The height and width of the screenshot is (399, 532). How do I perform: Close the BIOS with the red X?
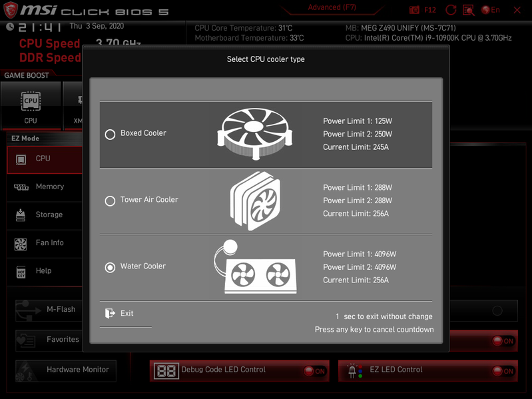(x=517, y=10)
